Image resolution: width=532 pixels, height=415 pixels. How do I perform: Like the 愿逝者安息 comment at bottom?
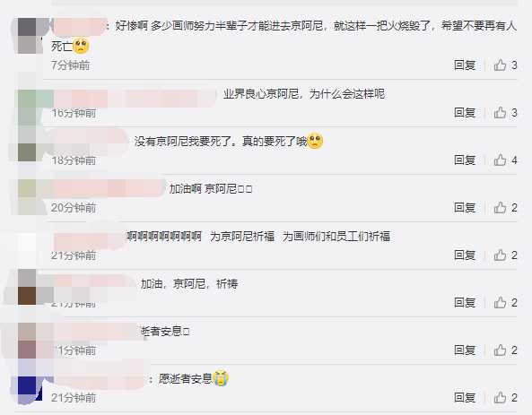[505, 397]
